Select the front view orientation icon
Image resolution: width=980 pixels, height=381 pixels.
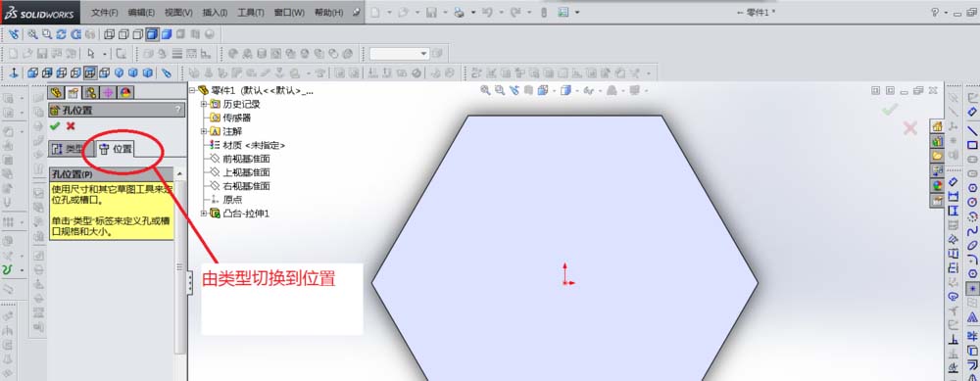click(x=32, y=72)
